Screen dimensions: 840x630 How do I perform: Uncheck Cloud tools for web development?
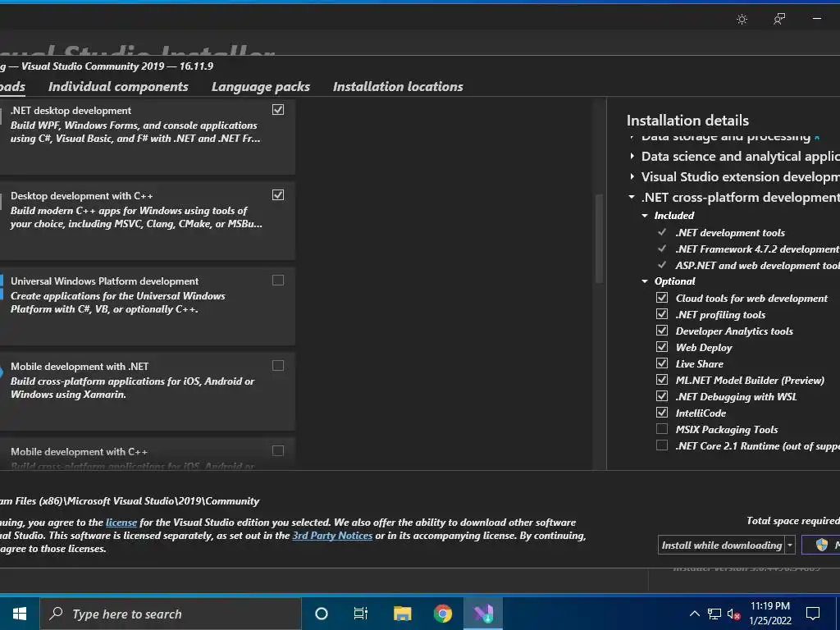click(662, 298)
